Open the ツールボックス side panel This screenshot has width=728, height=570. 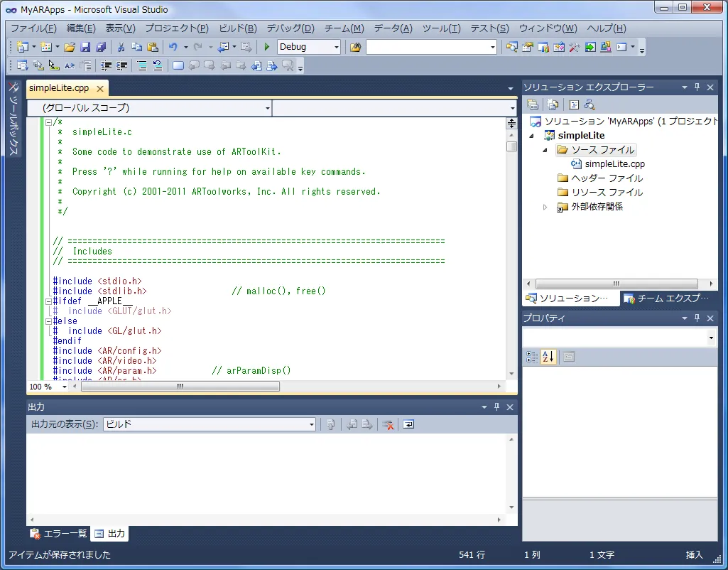click(13, 119)
